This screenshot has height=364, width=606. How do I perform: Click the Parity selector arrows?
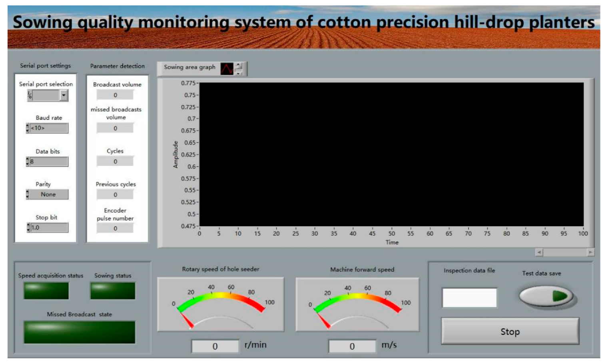click(28, 195)
